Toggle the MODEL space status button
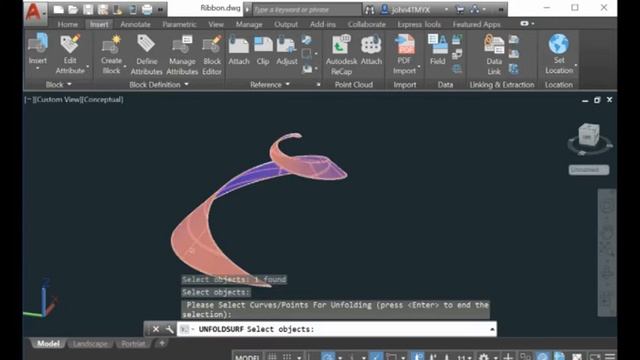 click(247, 357)
